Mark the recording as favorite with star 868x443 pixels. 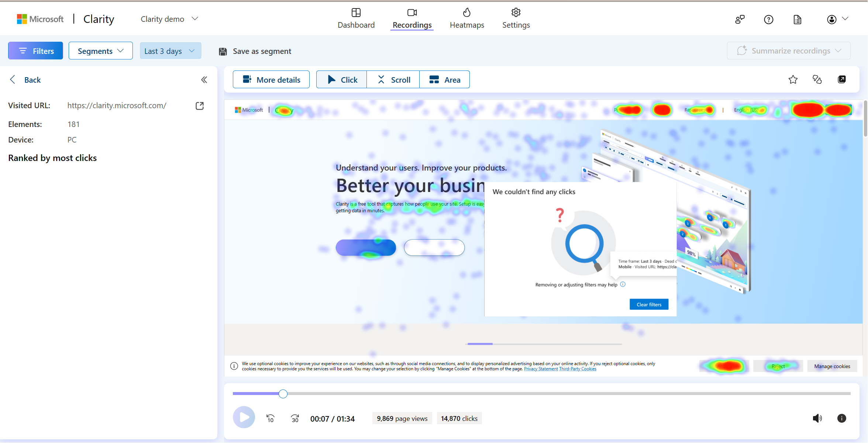[793, 79]
